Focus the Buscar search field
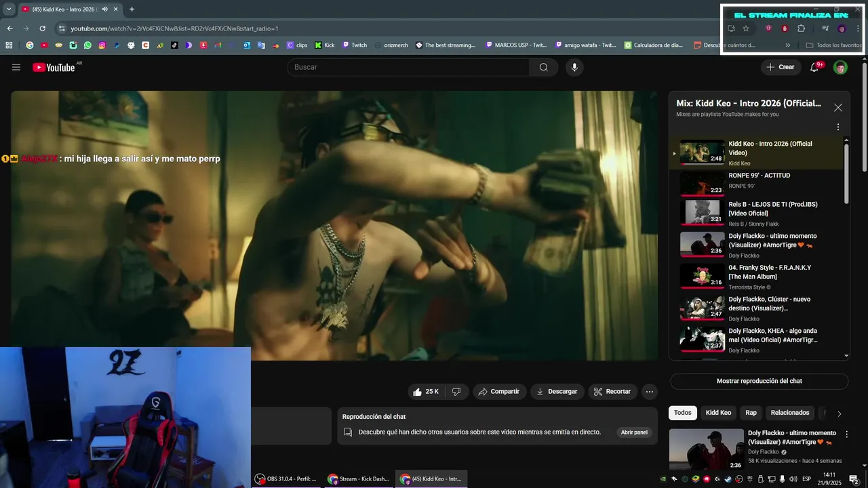 click(408, 67)
